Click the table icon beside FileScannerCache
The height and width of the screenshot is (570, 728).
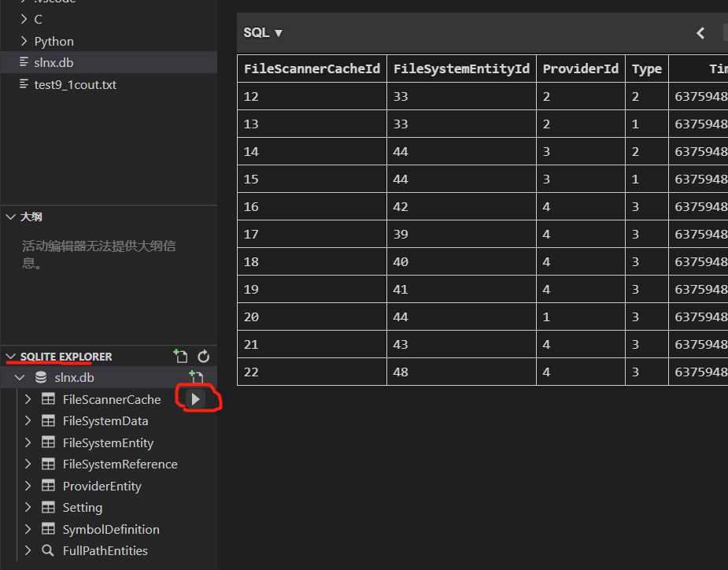[48, 399]
